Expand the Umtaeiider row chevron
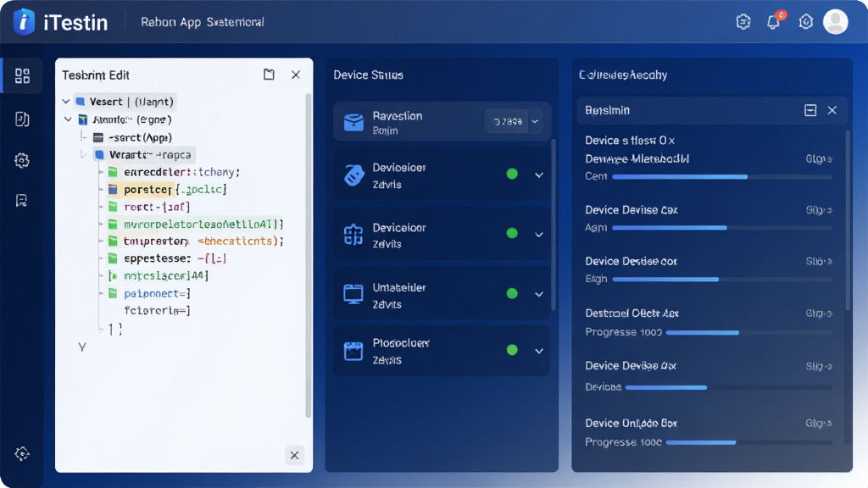Screen dimensions: 868x488 point(538,294)
